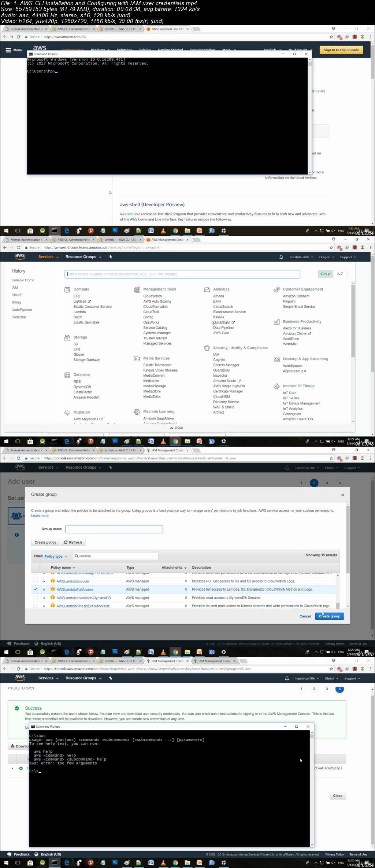Image resolution: width=375 pixels, height=868 pixels.
Task: Click the Sign In to the Console button
Action: pyautogui.click(x=341, y=50)
